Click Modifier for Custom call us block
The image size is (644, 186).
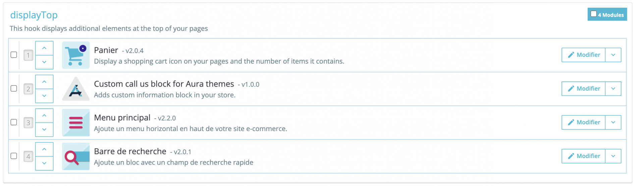(x=584, y=88)
